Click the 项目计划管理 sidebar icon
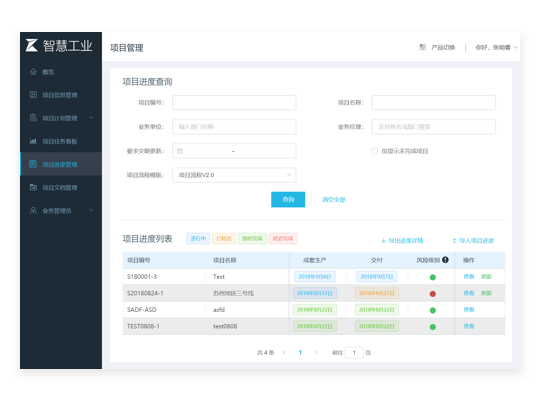 (x=33, y=118)
